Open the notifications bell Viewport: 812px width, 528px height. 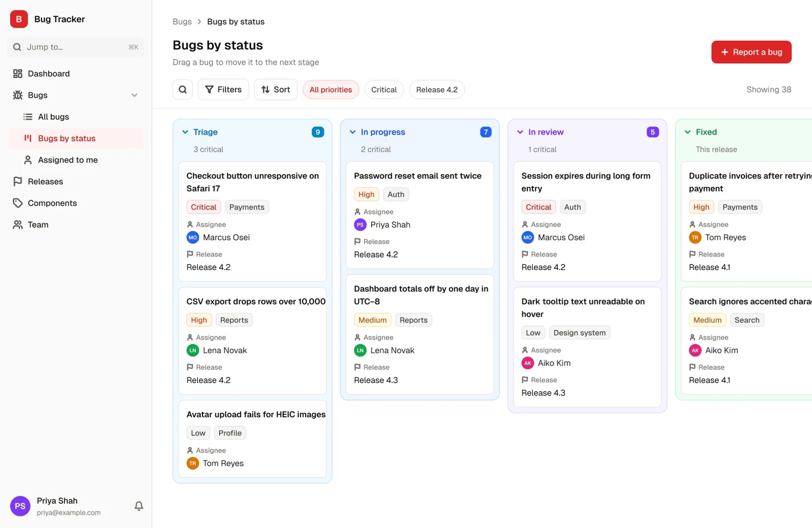tap(139, 506)
